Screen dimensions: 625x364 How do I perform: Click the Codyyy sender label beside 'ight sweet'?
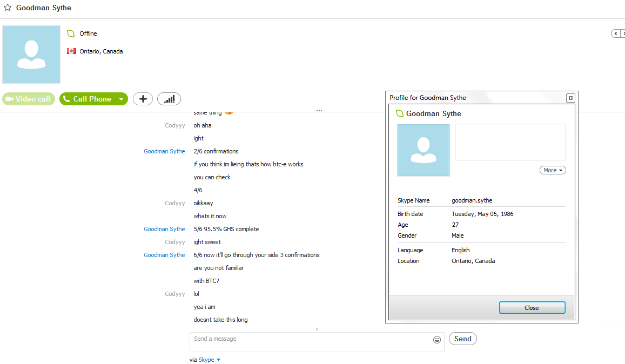click(175, 242)
